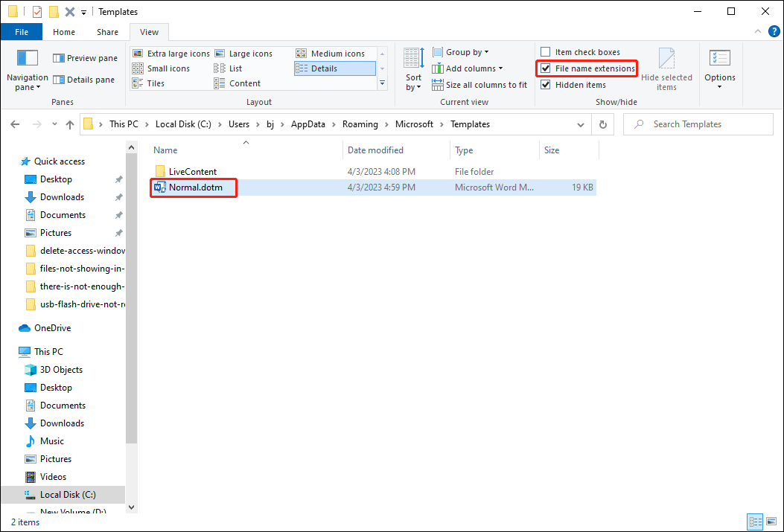The image size is (784, 532).
Task: Switch to the Home ribbon tab
Action: coord(63,32)
